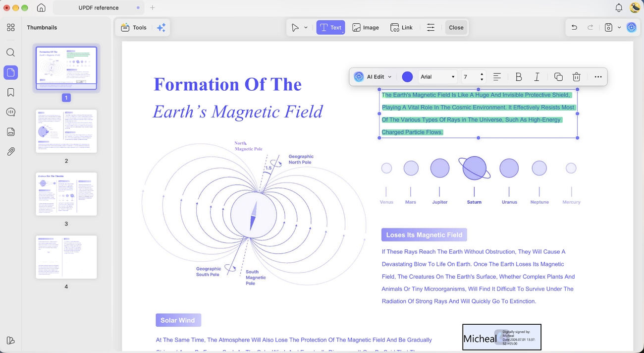Open the UPDF AI assistant icon
Image resolution: width=644 pixels, height=353 pixels.
(631, 28)
